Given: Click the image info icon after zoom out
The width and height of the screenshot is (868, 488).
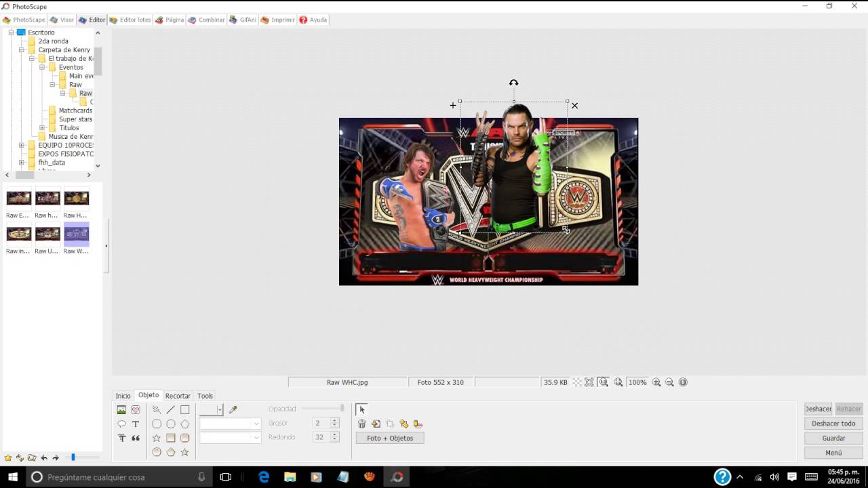Looking at the screenshot, I should (683, 382).
